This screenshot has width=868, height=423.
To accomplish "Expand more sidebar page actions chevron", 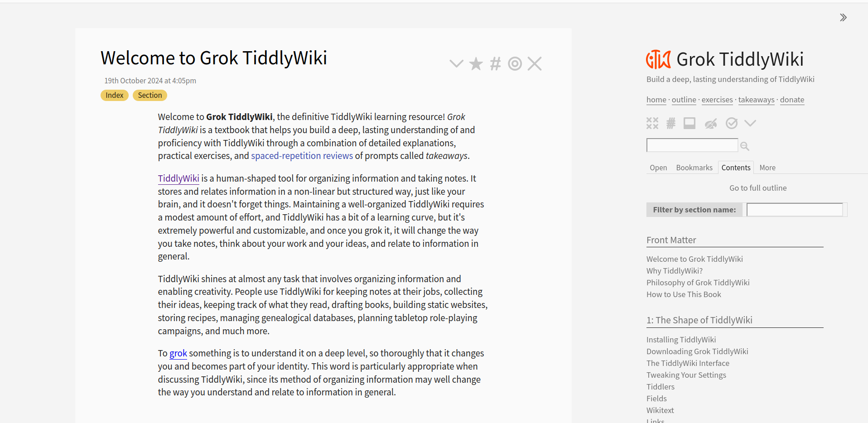I will point(750,123).
